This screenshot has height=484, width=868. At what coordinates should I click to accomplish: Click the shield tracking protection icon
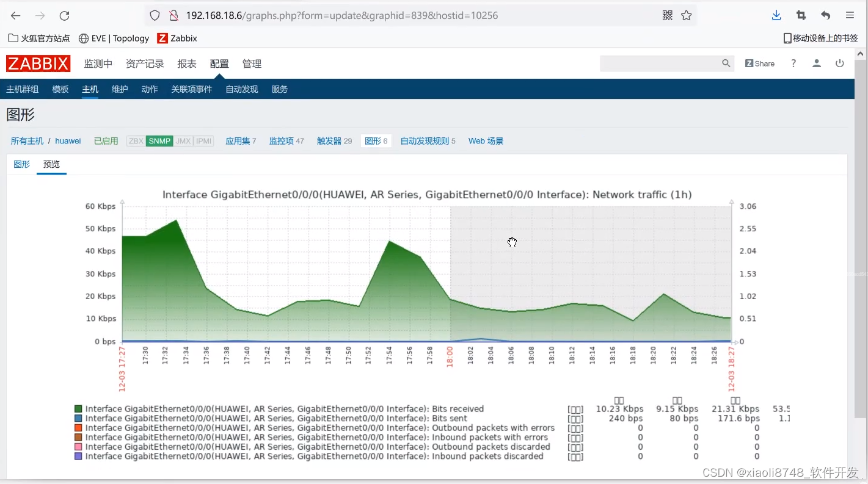point(155,15)
